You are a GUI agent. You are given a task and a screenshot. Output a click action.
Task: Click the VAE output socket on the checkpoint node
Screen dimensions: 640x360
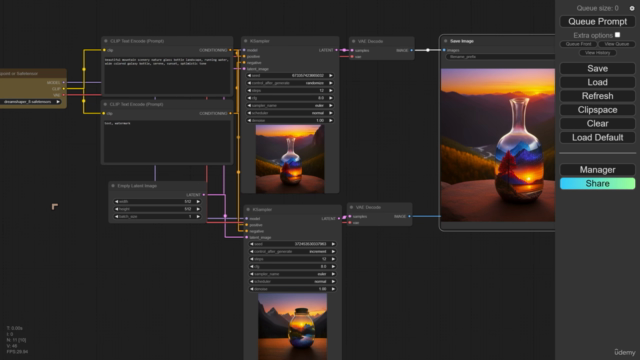coord(64,95)
